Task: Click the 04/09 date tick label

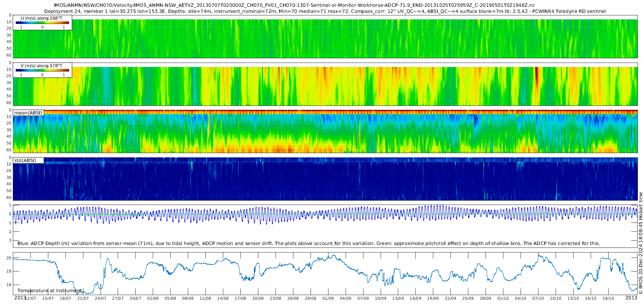Action: tap(345, 298)
